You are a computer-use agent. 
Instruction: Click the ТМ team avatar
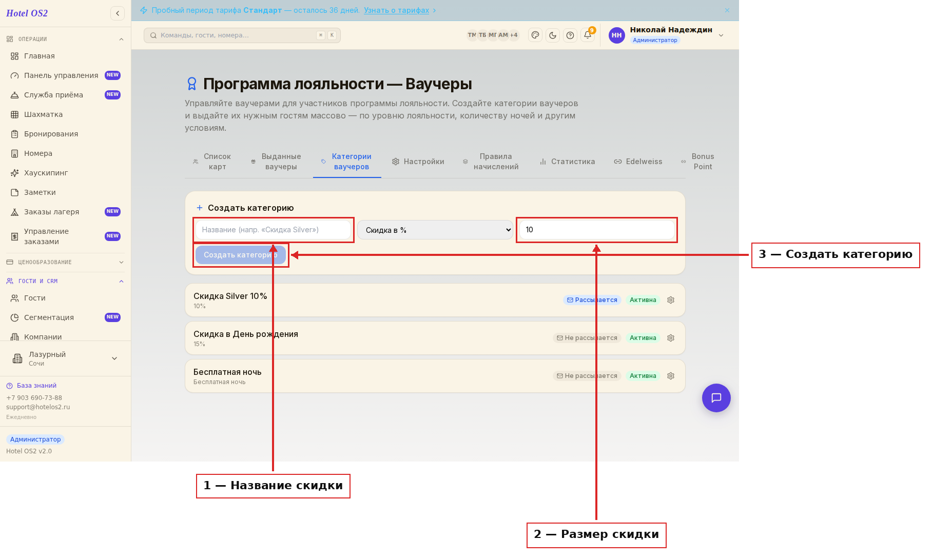pyautogui.click(x=472, y=35)
